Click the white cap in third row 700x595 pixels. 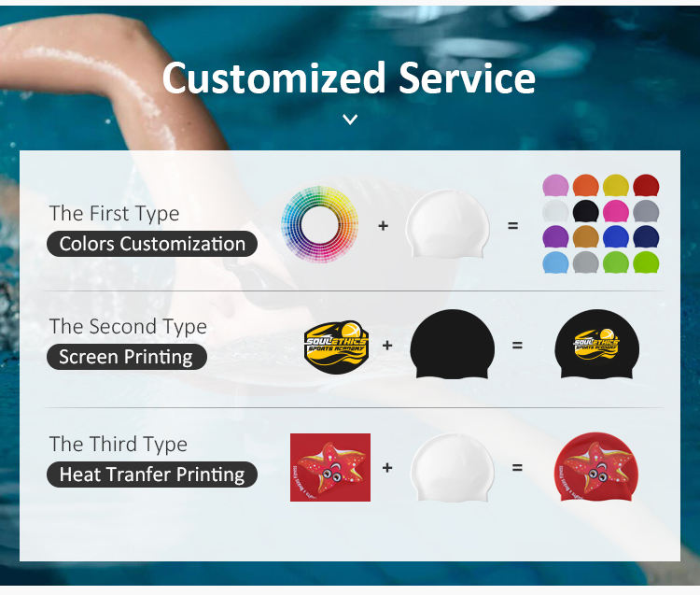coord(453,467)
